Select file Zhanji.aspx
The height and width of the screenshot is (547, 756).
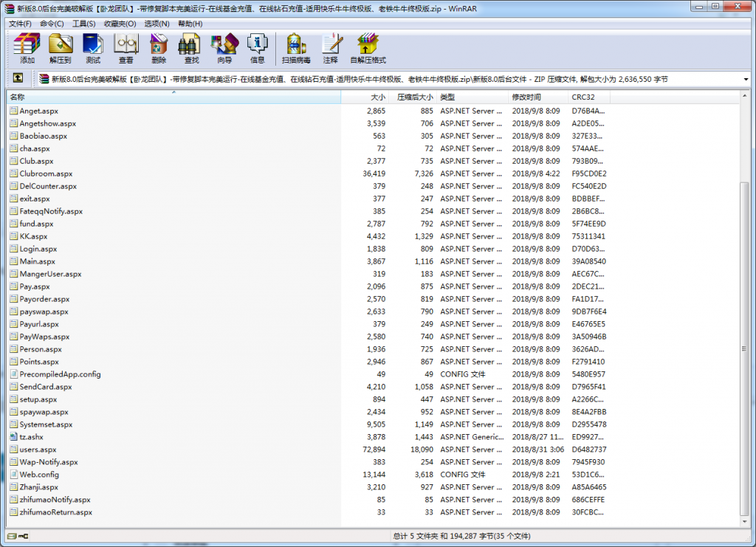pos(39,487)
